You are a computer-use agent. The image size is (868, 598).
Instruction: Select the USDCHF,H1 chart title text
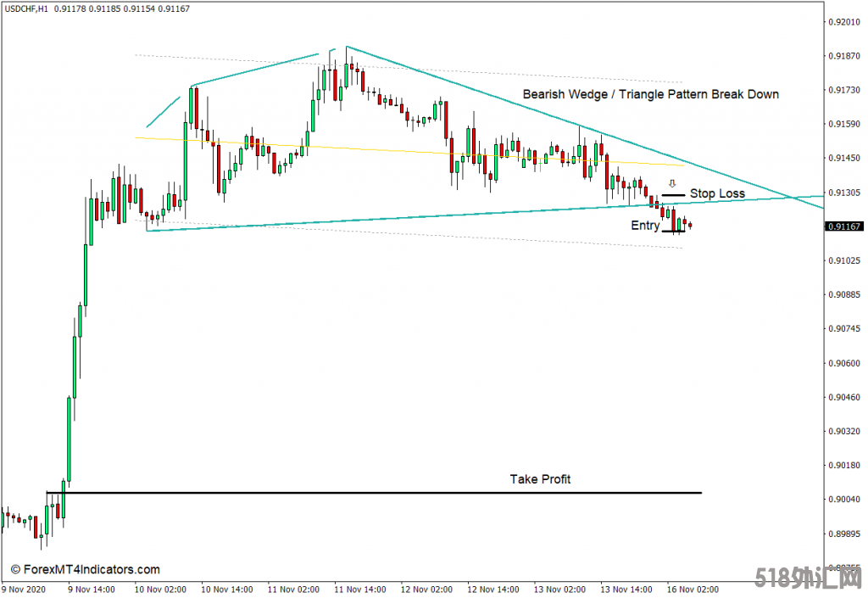(26, 8)
